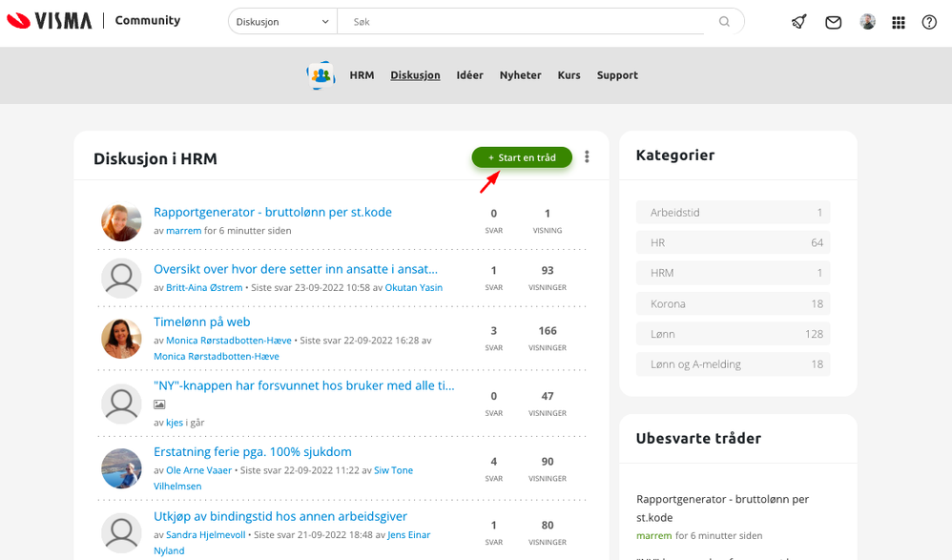
Task: Open marrem's profile under Ubesvarte tråder
Action: pos(653,536)
